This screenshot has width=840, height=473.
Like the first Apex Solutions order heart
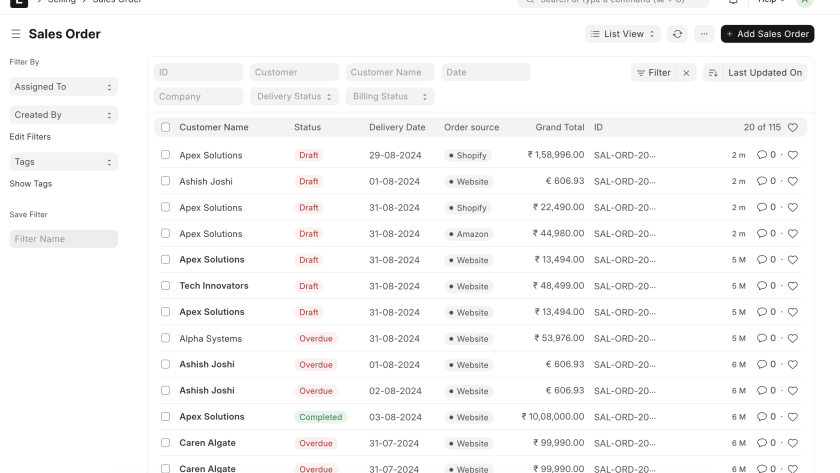click(x=793, y=156)
